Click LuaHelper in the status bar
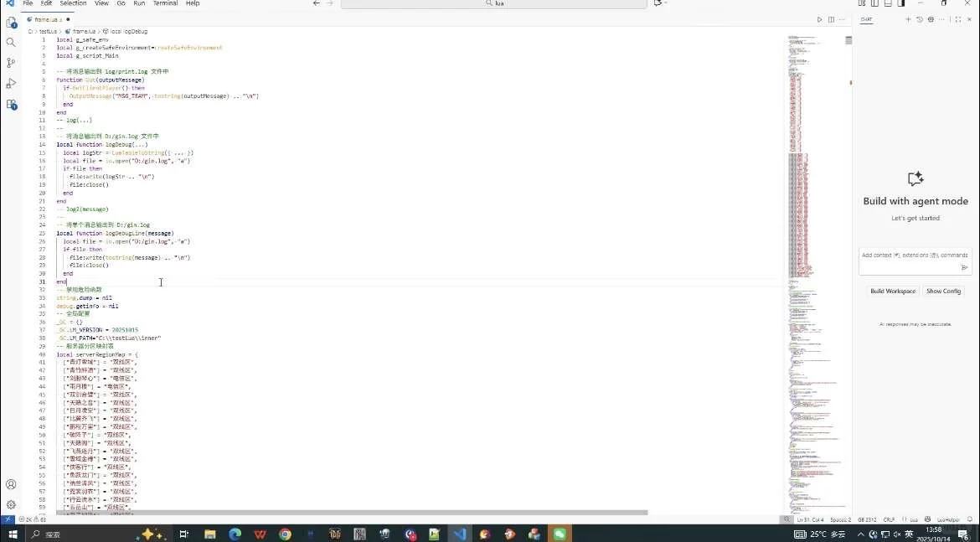 click(x=948, y=519)
